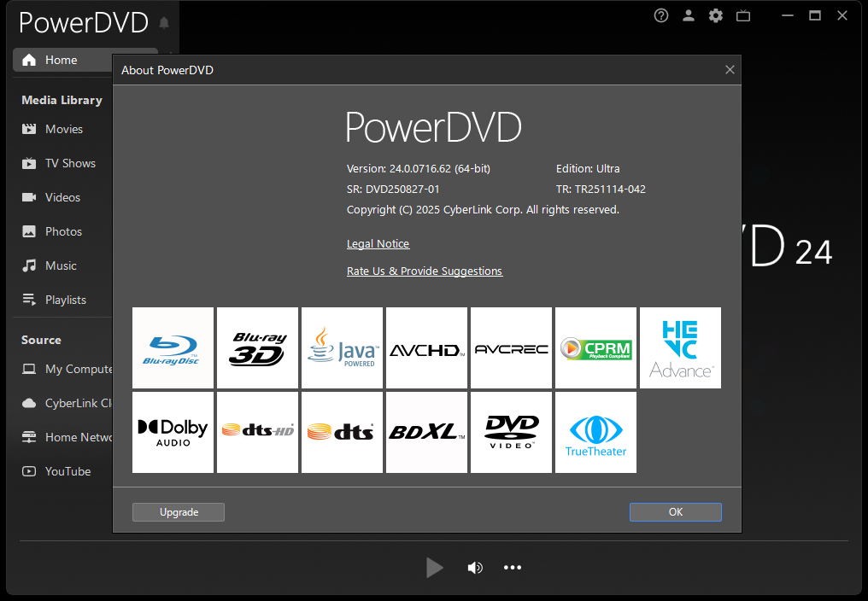Click the Java Powered logo tile
Image resolution: width=868 pixels, height=601 pixels.
[x=342, y=348]
